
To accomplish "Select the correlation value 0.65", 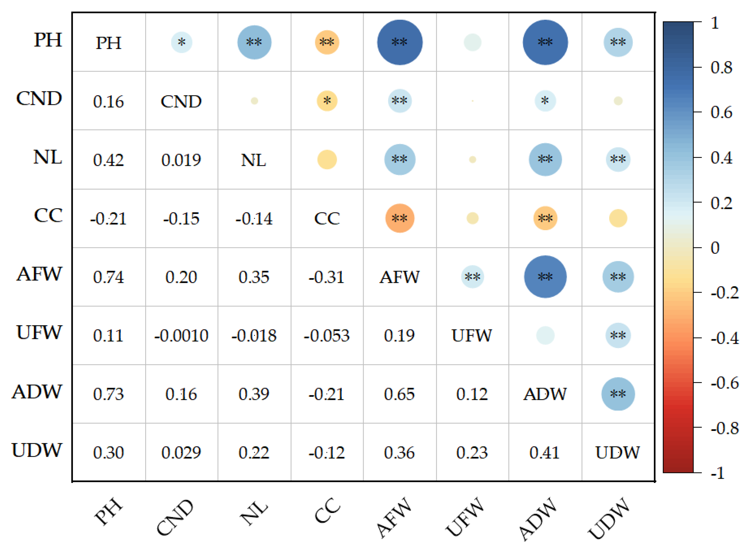I will [399, 394].
